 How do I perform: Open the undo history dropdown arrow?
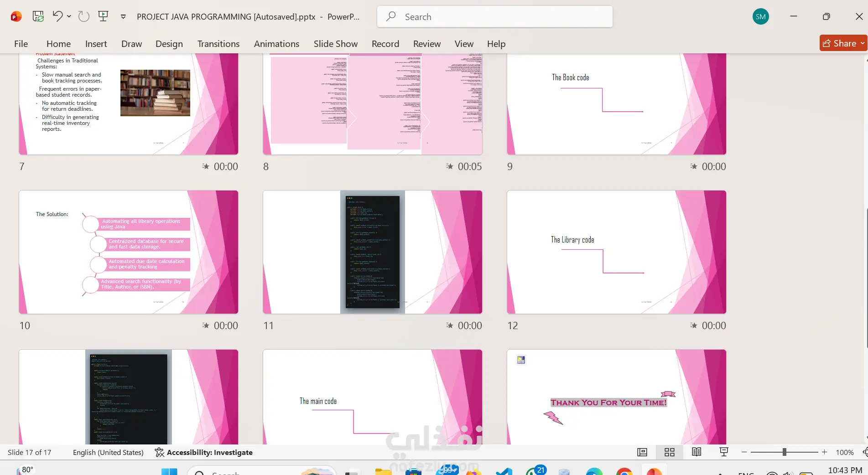click(69, 16)
